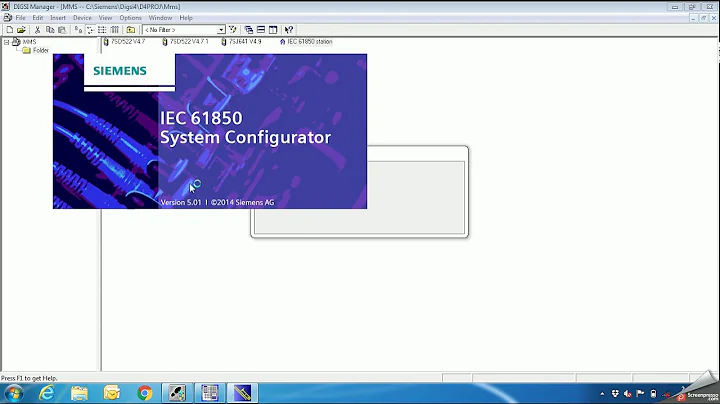The image size is (720, 404).
Task: Open Google Chrome from taskbar
Action: [x=144, y=393]
